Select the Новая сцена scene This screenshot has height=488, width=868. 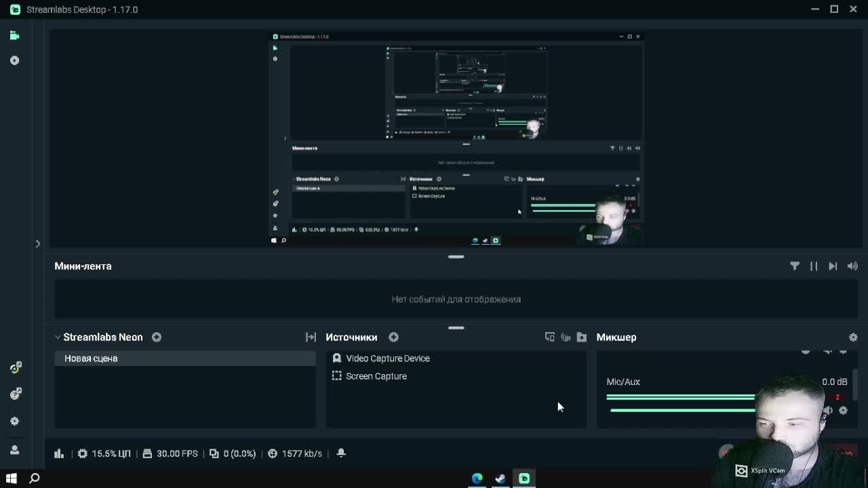tap(185, 359)
